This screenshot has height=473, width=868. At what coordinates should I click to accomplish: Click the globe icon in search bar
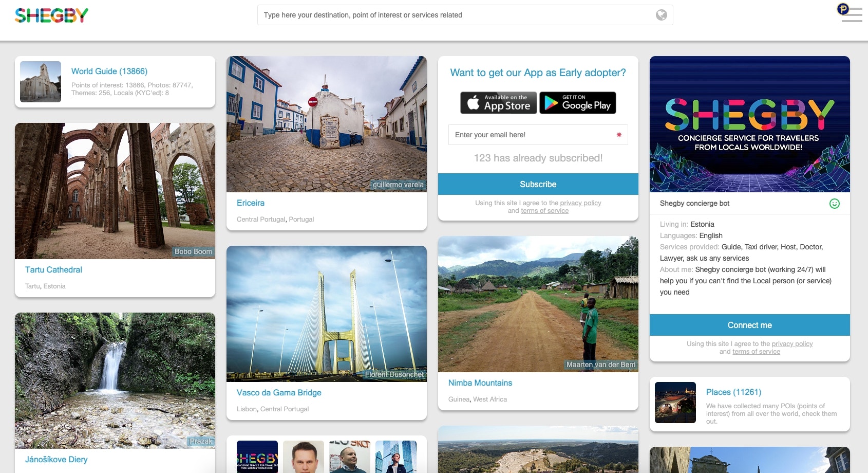coord(662,15)
